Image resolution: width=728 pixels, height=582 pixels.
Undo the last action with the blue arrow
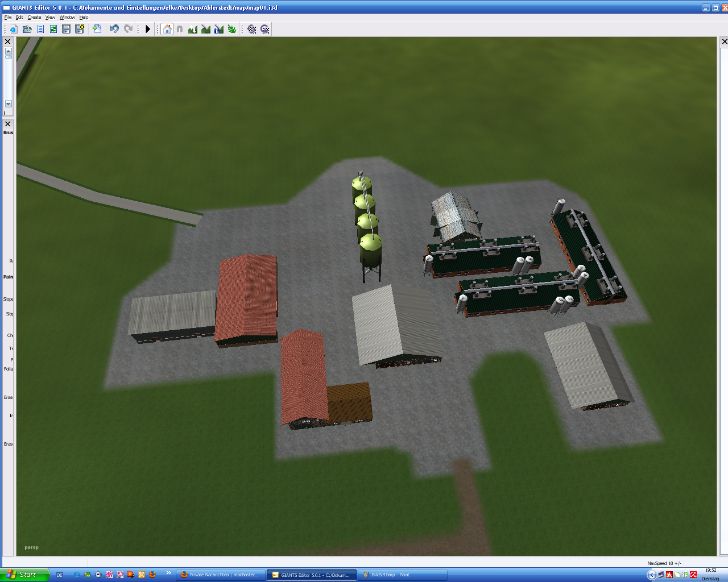[114, 29]
